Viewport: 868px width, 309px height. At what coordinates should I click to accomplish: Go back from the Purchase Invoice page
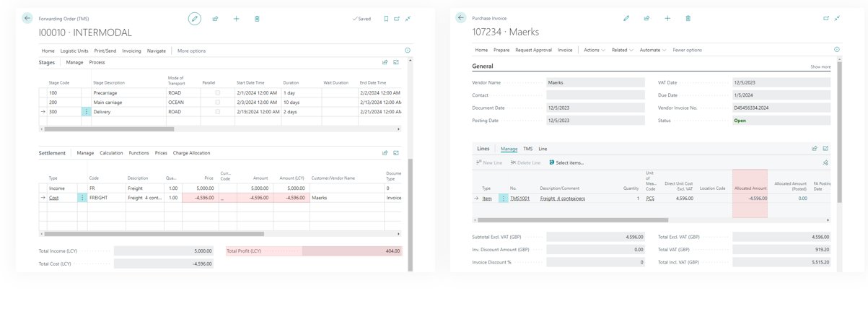pyautogui.click(x=461, y=18)
